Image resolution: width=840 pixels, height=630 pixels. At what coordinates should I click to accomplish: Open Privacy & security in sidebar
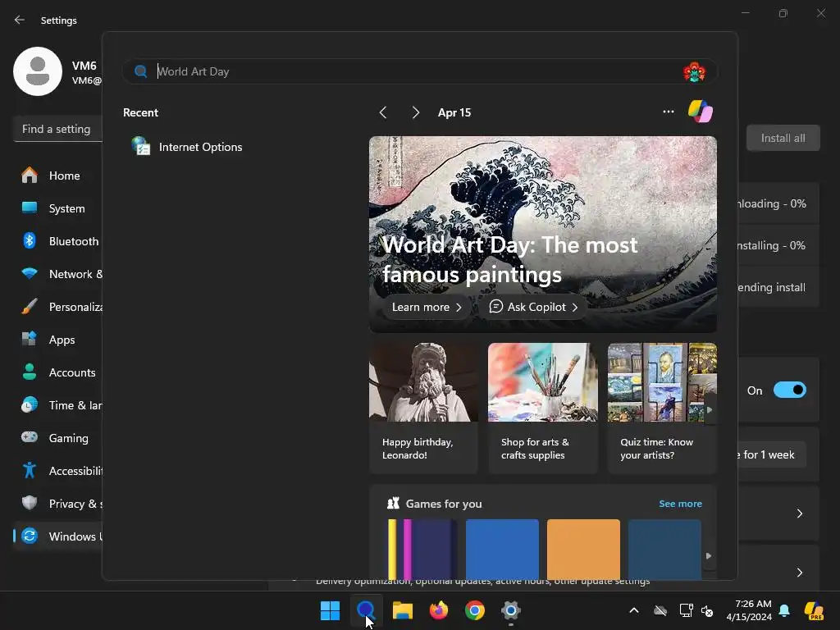click(x=58, y=504)
